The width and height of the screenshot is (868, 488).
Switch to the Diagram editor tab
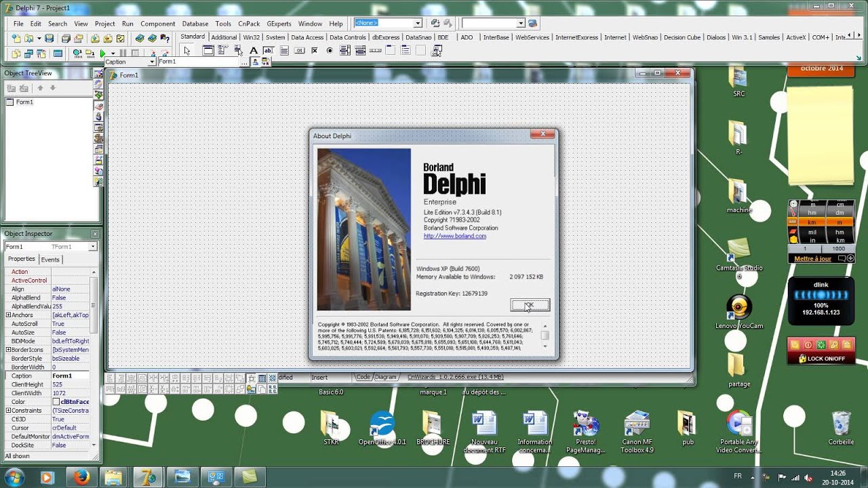click(x=385, y=378)
